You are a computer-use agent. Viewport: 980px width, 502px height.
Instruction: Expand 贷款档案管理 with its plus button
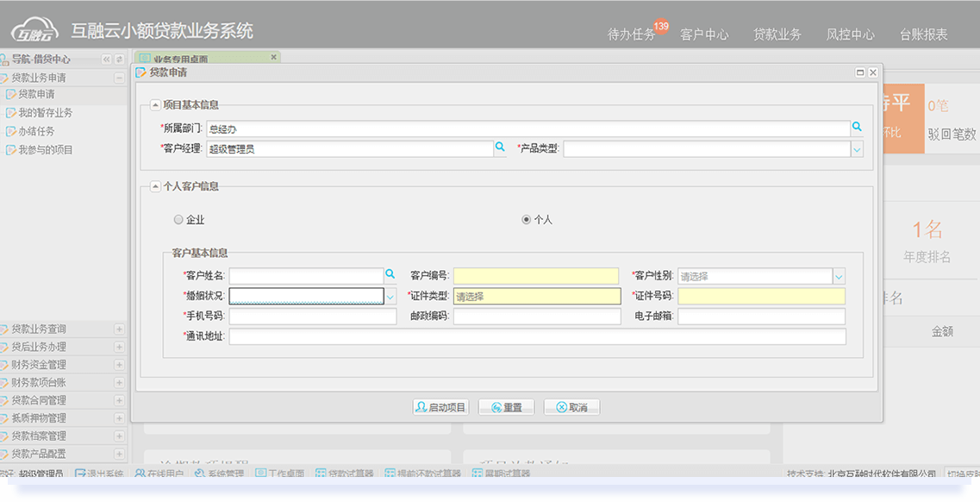(x=119, y=436)
